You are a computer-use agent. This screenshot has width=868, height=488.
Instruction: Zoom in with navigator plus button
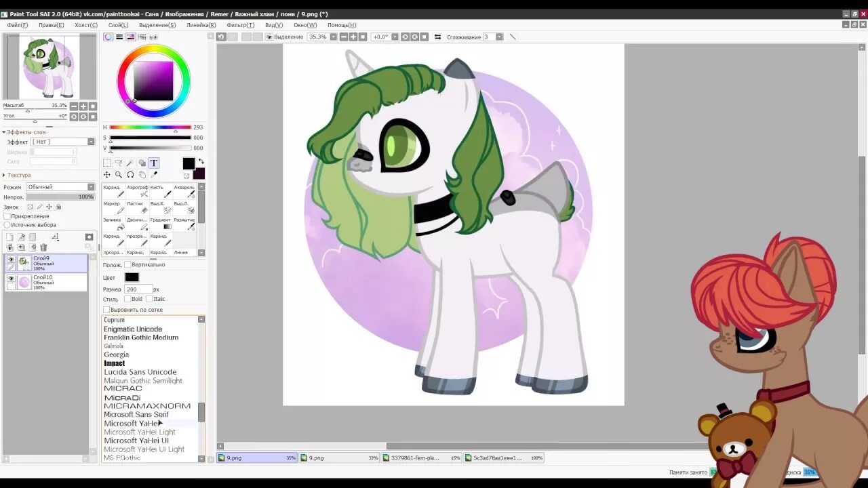pos(83,106)
